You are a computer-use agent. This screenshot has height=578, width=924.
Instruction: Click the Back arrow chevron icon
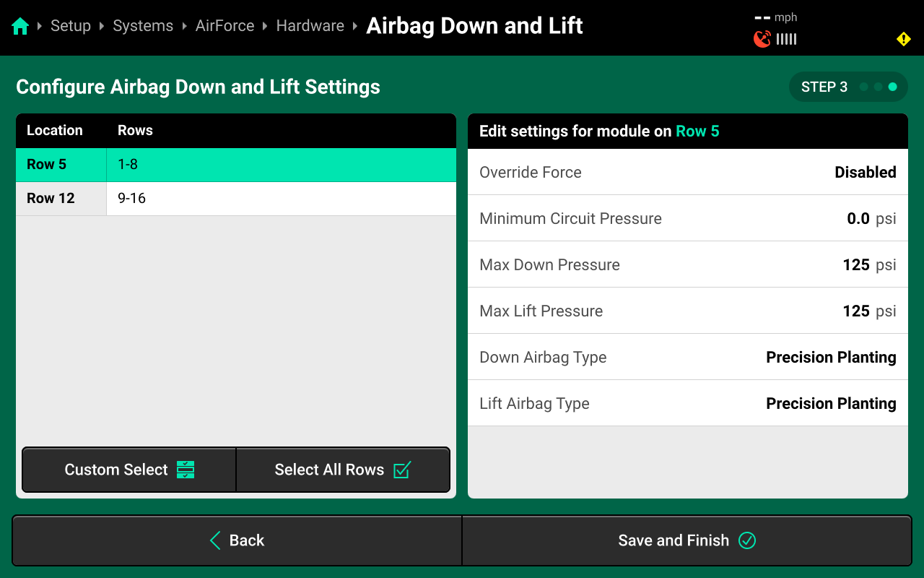(x=215, y=540)
